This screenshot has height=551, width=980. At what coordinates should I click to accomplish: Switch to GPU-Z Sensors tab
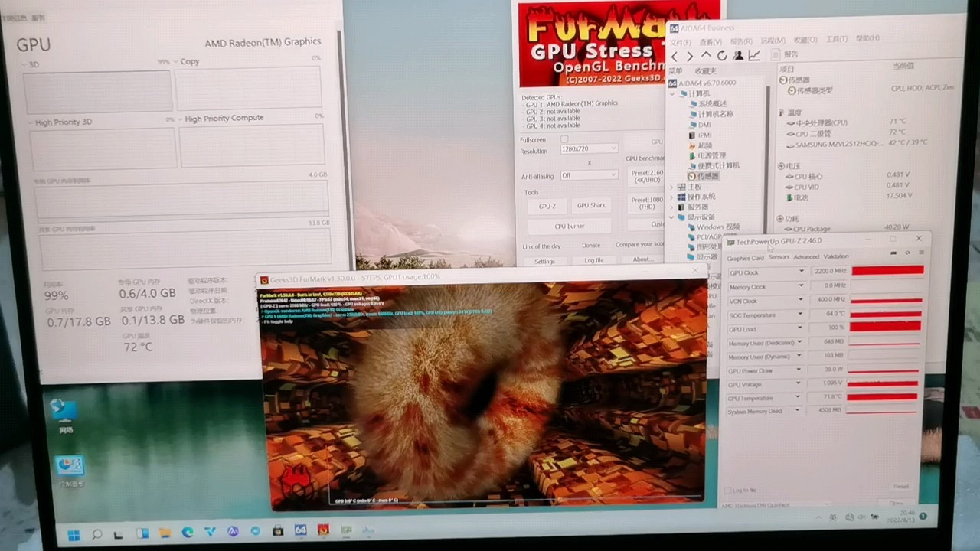[x=779, y=257]
